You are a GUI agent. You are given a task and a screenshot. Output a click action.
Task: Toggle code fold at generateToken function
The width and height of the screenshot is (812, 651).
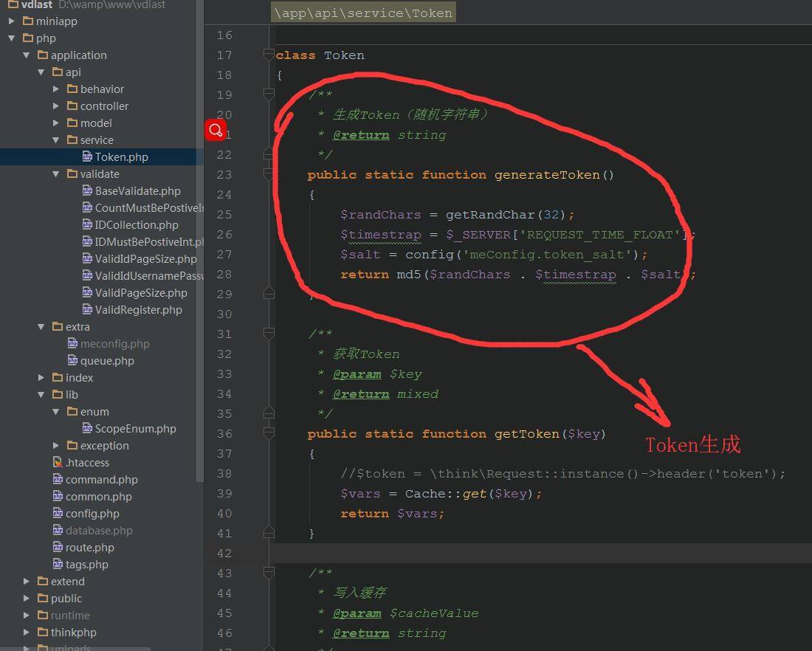pyautogui.click(x=269, y=175)
